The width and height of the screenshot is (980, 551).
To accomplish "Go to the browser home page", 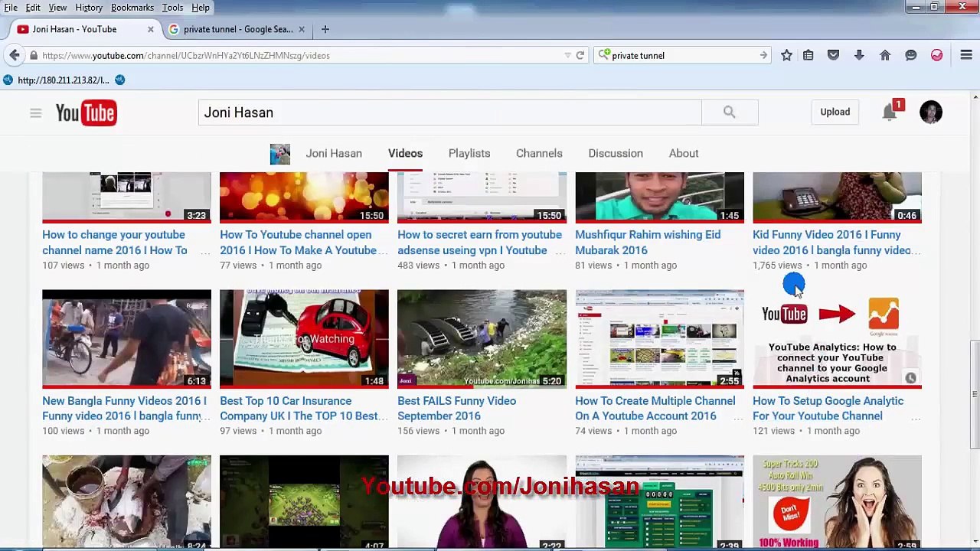I will click(x=885, y=55).
